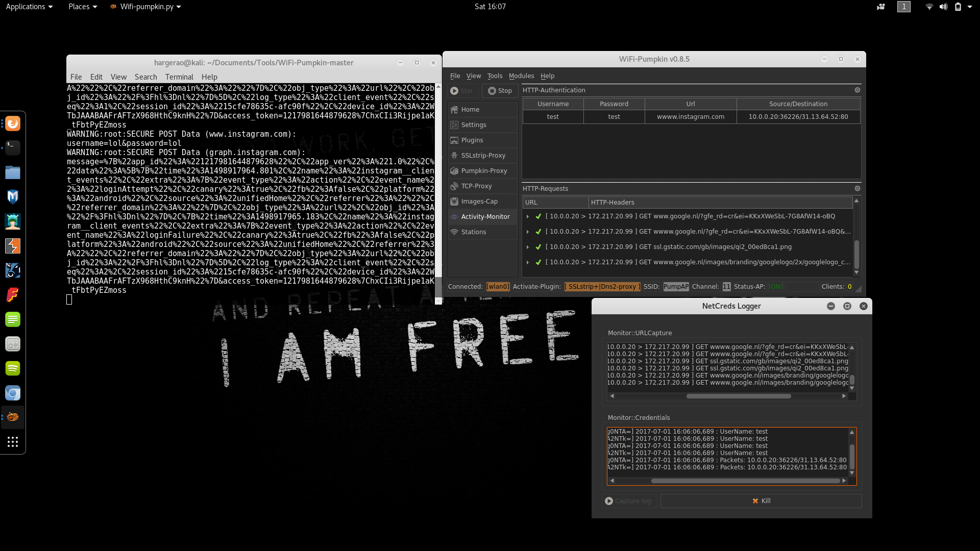980x551 pixels.
Task: Click Source/Destination column header
Action: coord(798,104)
